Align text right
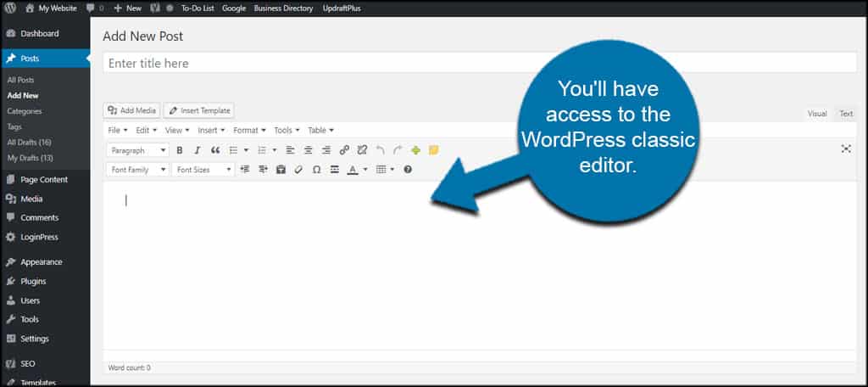 (x=326, y=150)
